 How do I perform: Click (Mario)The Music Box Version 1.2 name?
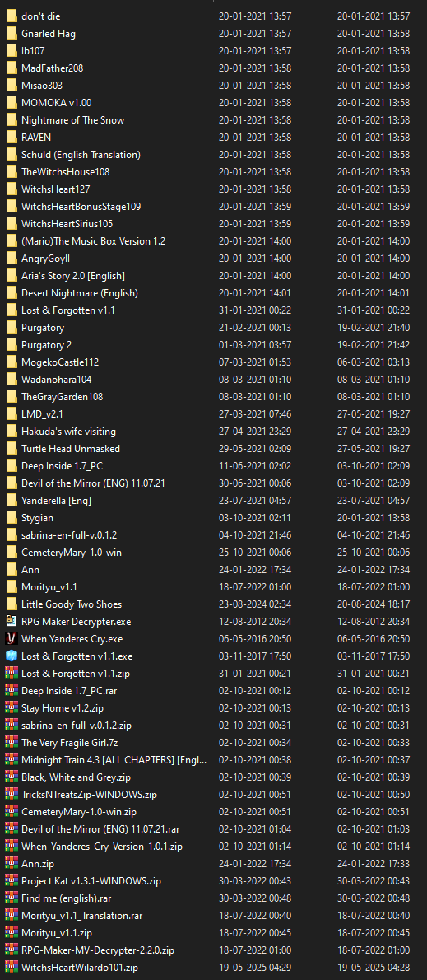point(94,241)
